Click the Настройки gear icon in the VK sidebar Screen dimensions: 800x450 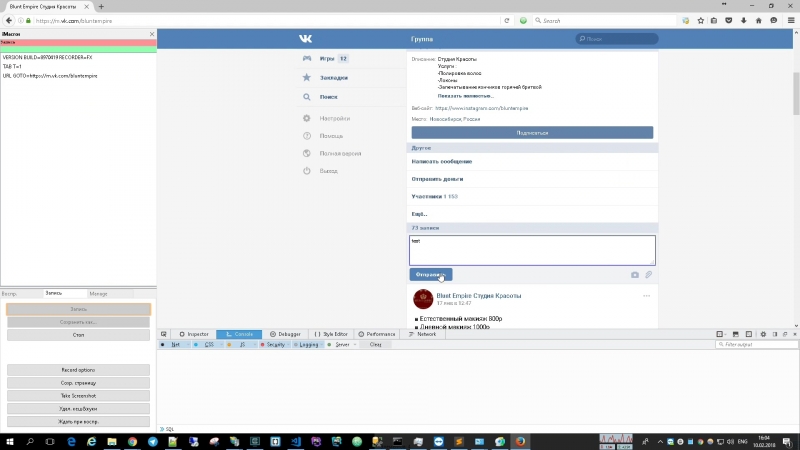[x=307, y=118]
